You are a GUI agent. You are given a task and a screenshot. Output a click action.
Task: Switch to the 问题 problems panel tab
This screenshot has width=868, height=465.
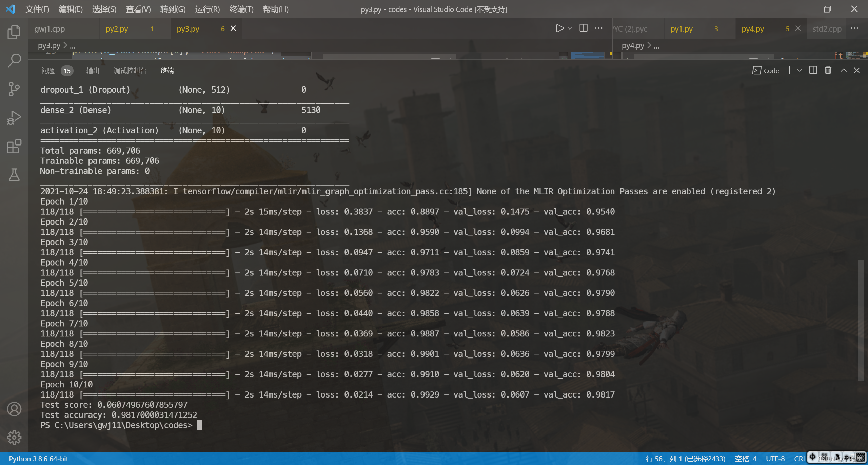48,71
